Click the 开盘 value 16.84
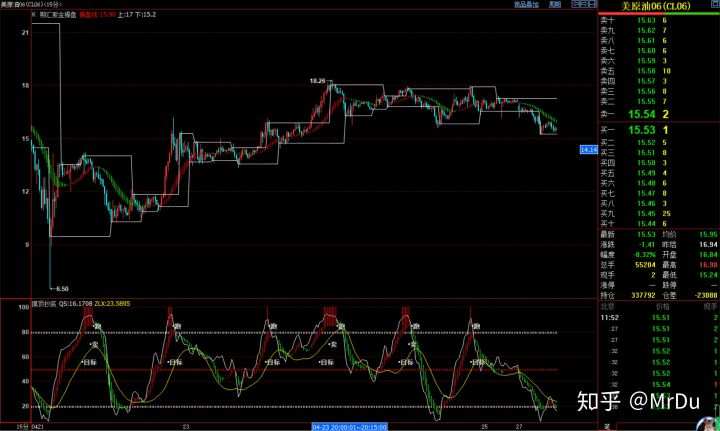 (708, 255)
